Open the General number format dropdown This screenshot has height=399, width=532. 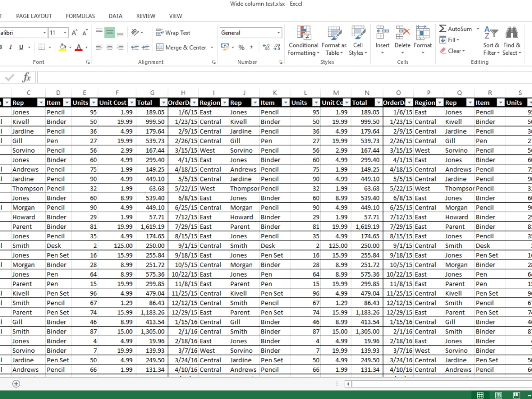(x=278, y=32)
